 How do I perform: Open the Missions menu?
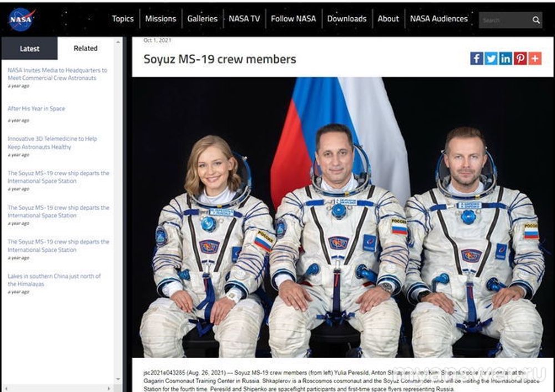(160, 19)
